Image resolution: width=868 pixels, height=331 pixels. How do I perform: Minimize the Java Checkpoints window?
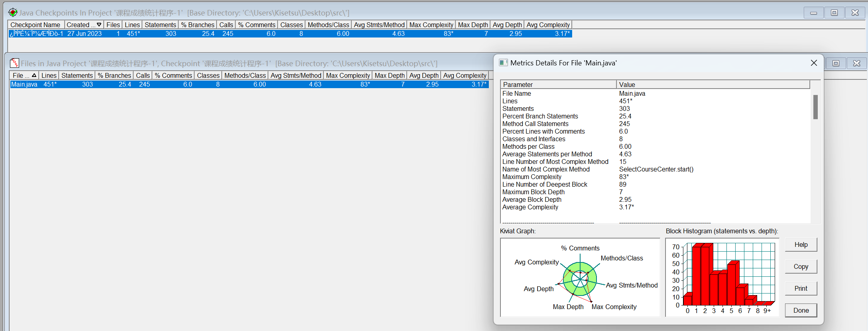tap(813, 13)
